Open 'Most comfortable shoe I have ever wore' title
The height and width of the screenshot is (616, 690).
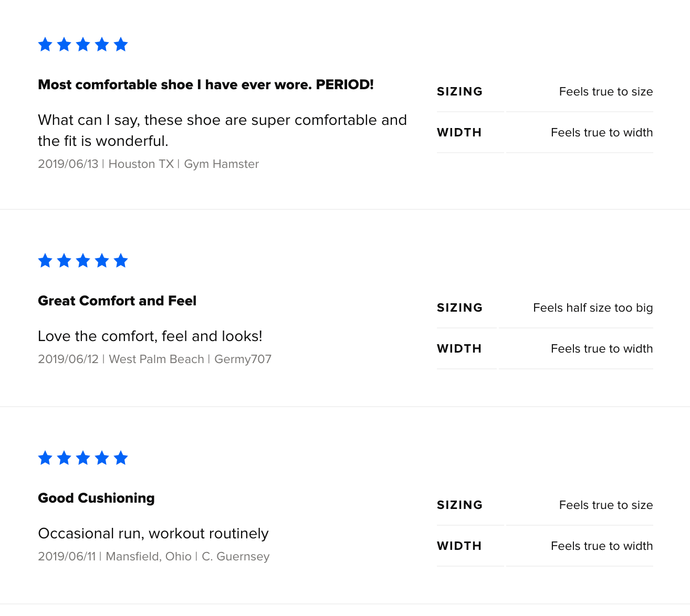tap(205, 84)
